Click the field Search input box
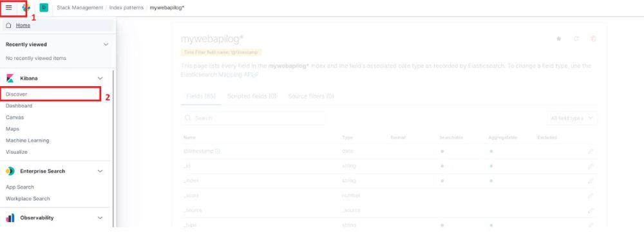 253,118
